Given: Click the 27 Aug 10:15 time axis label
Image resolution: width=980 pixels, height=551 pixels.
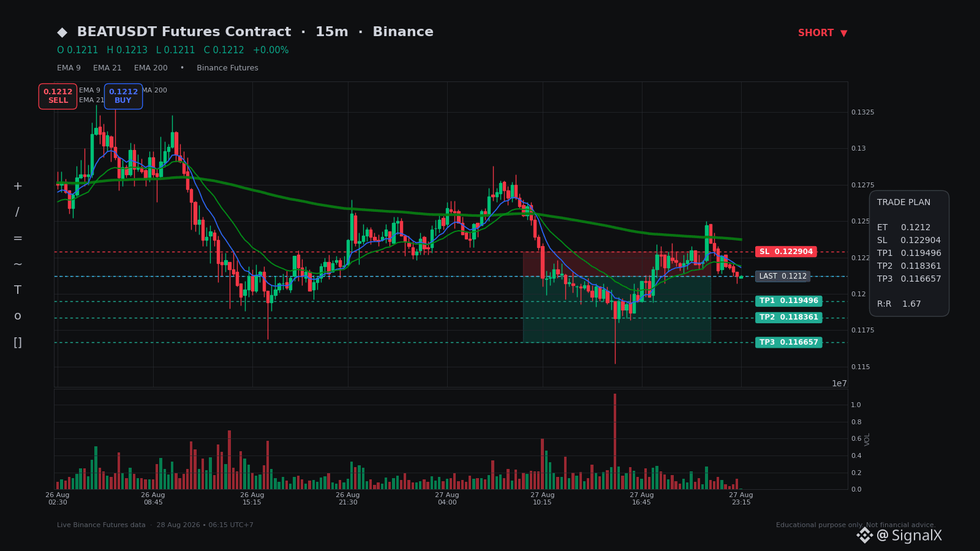Looking at the screenshot, I should (542, 498).
